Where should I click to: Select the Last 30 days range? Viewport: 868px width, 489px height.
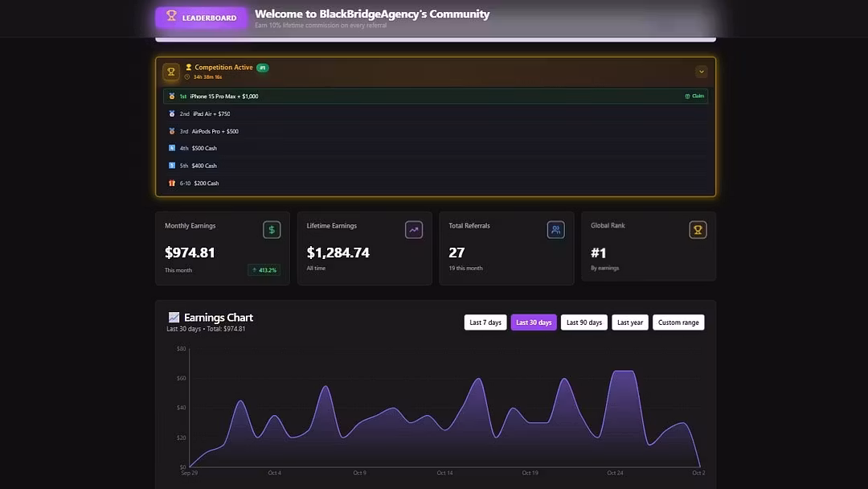click(534, 323)
